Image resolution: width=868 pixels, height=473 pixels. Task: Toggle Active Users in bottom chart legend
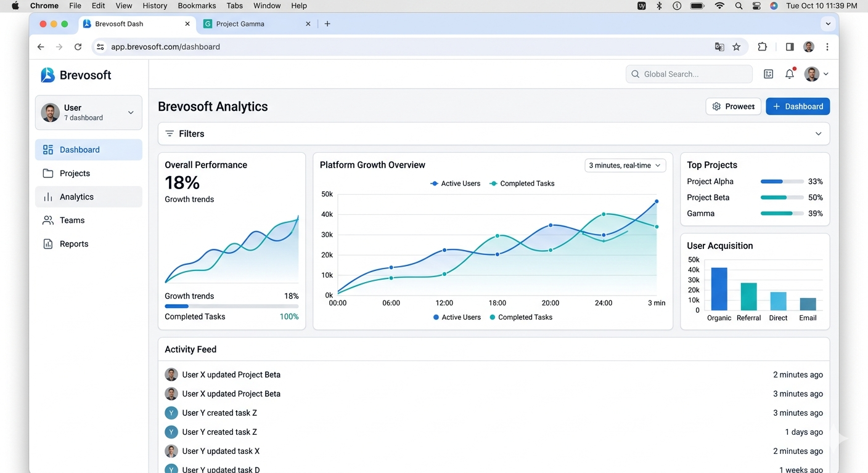pyautogui.click(x=457, y=317)
